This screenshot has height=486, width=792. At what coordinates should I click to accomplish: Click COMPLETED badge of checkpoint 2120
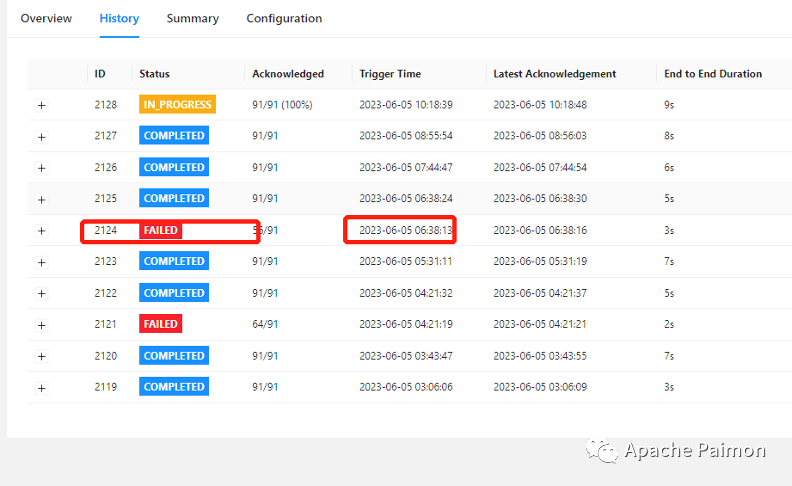coord(174,356)
